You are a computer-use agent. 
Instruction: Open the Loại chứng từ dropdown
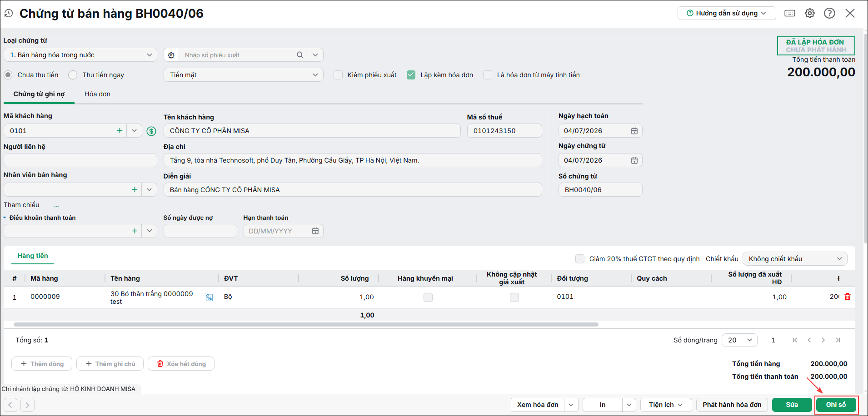pyautogui.click(x=80, y=55)
